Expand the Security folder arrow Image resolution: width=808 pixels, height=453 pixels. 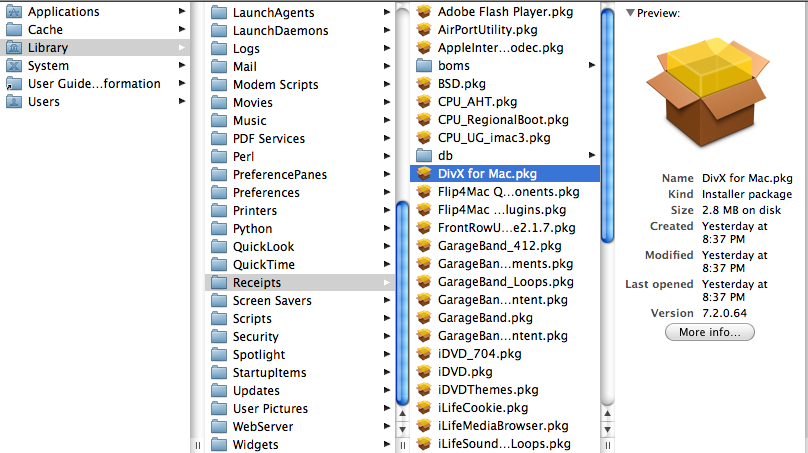point(386,336)
